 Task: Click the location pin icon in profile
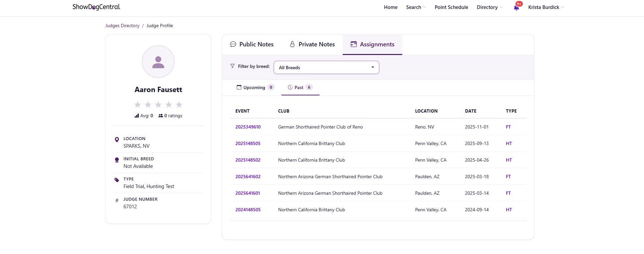[x=117, y=140]
